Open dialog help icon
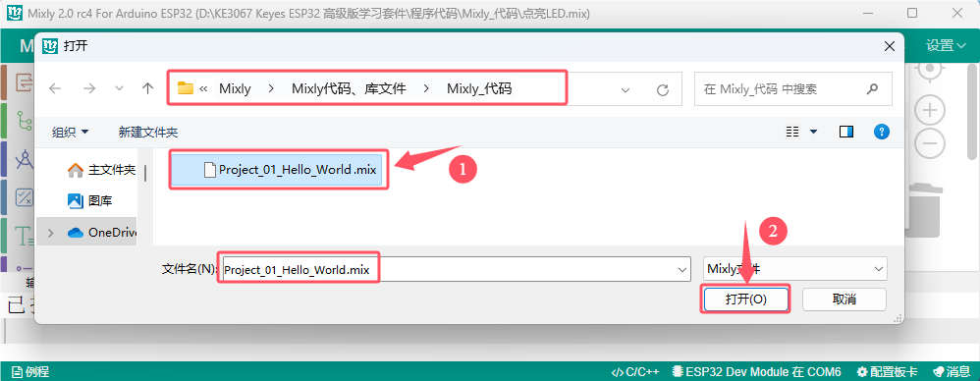This screenshot has height=381, width=980. pos(881,132)
